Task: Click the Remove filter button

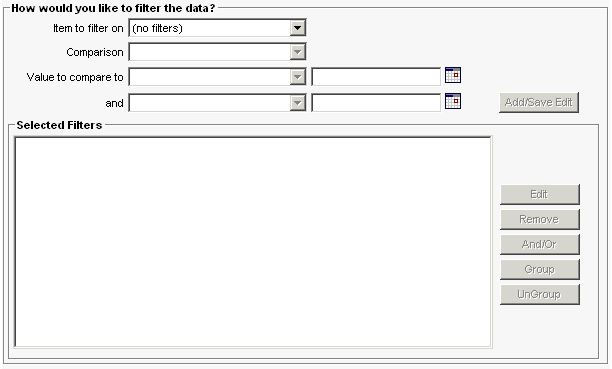Action: point(540,219)
